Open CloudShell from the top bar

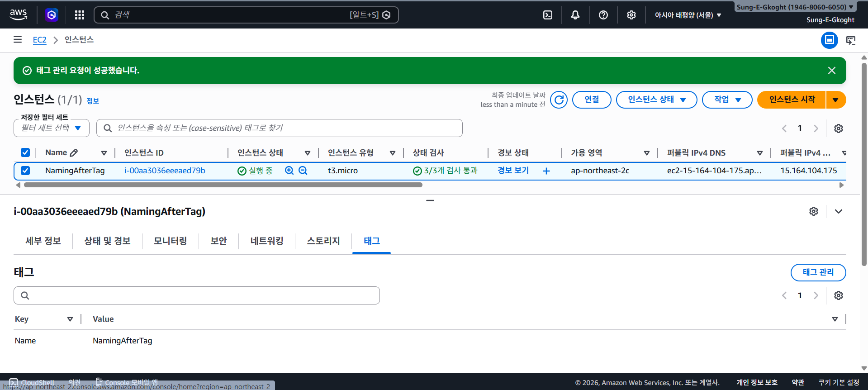pyautogui.click(x=548, y=15)
